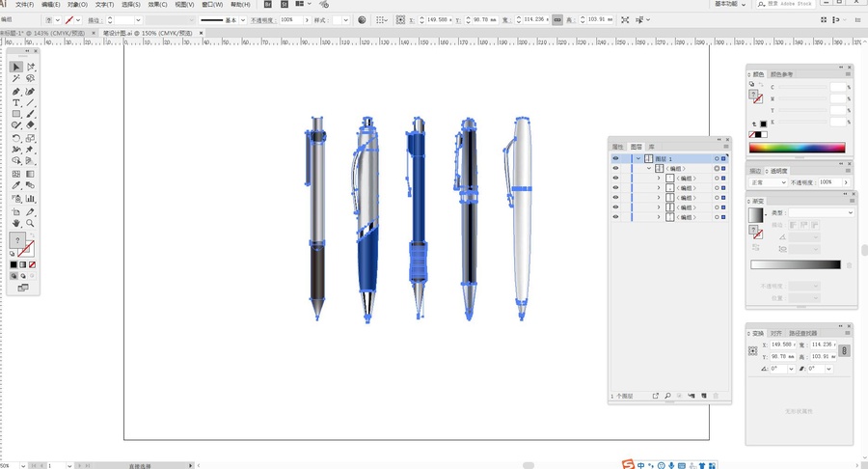Open the 效果(C) menu
Image resolution: width=868 pixels, height=469 pixels.
point(158,5)
